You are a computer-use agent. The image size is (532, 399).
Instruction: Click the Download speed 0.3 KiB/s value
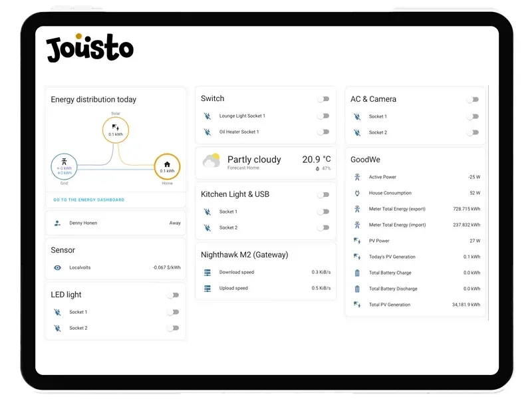coord(321,273)
